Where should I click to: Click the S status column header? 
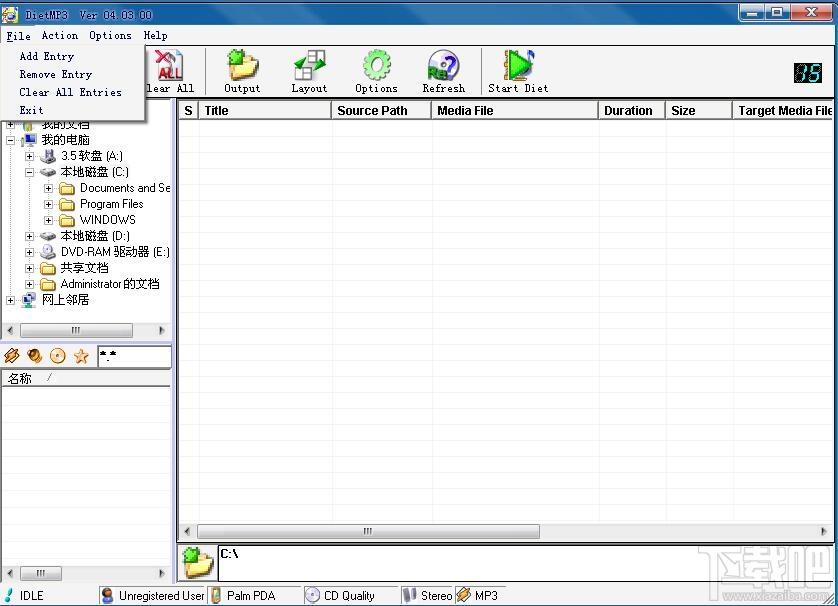[188, 111]
